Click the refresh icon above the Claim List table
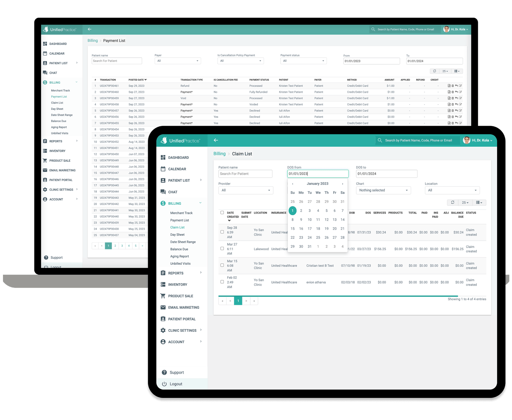The image size is (512, 420). click(453, 202)
